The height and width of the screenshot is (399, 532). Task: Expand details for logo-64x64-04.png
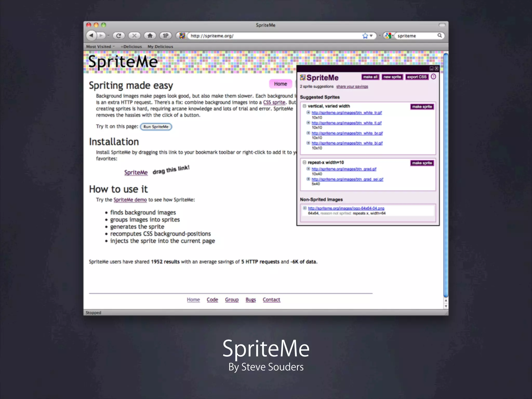coord(305,208)
